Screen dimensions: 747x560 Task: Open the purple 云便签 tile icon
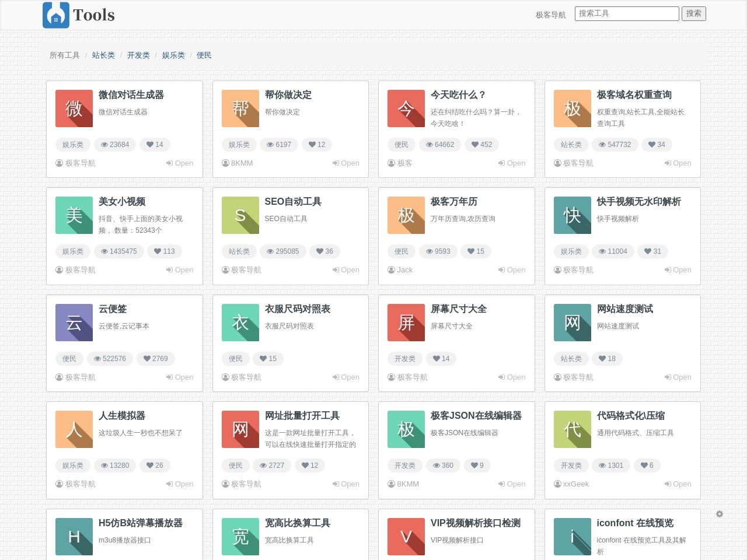74,323
